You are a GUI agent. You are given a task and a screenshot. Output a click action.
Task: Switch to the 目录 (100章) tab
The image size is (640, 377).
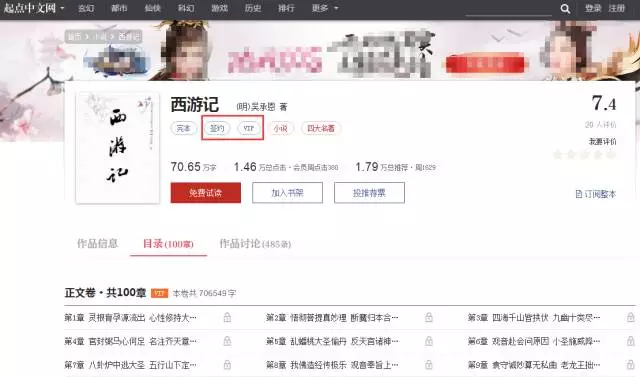click(x=168, y=244)
